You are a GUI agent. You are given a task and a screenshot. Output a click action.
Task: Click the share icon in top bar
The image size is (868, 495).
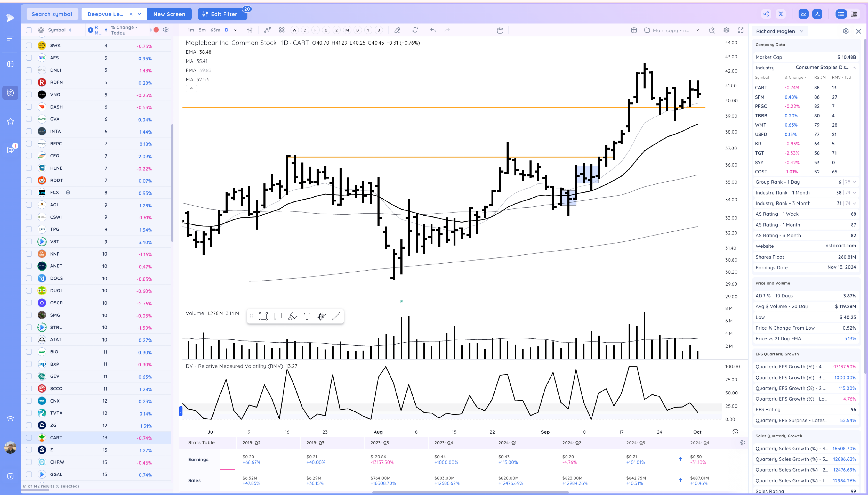click(766, 14)
